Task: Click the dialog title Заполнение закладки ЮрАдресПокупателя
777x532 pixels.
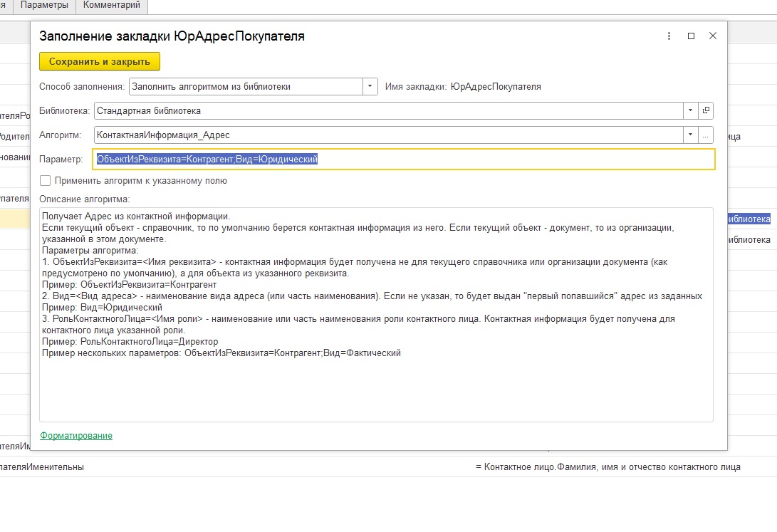Action: (x=172, y=36)
